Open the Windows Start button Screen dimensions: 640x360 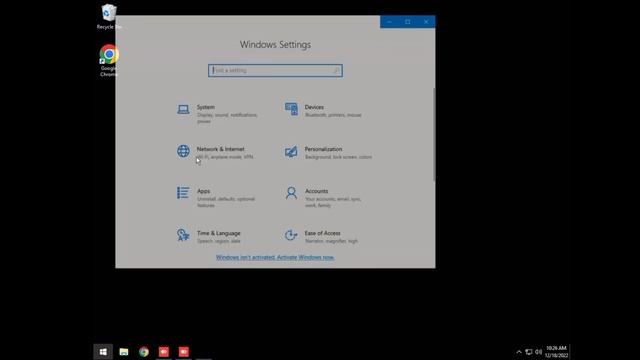click(103, 351)
